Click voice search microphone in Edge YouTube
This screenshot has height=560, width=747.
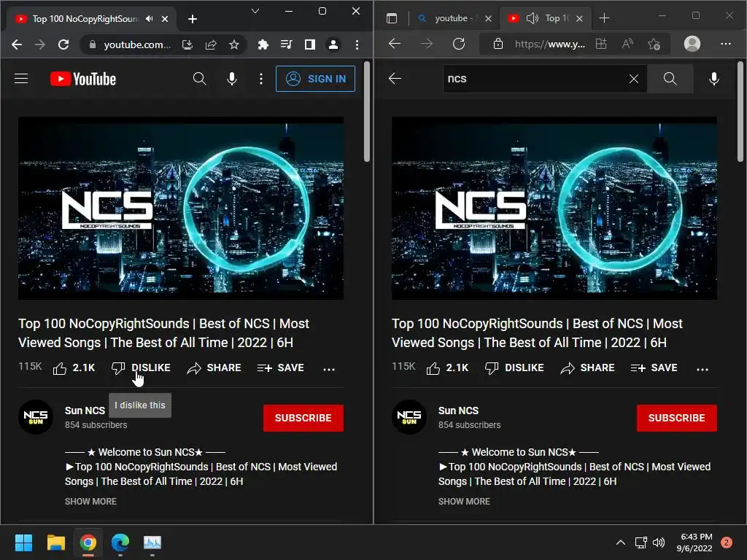714,79
